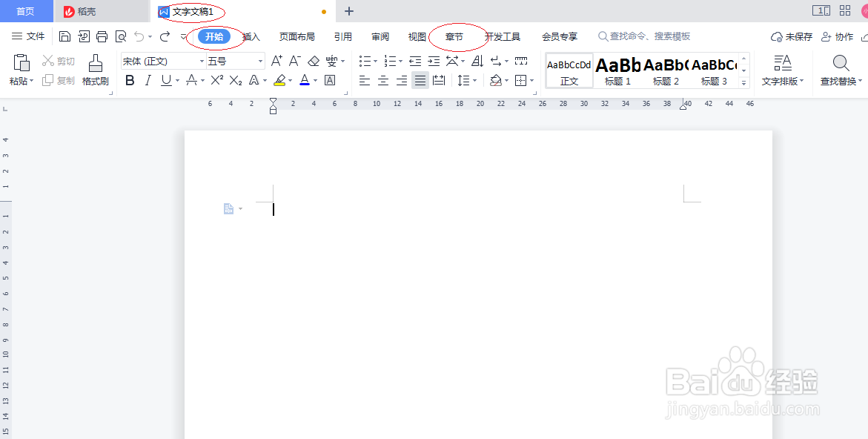The height and width of the screenshot is (439, 868).
Task: Click the Increase Indent icon
Action: click(x=434, y=61)
